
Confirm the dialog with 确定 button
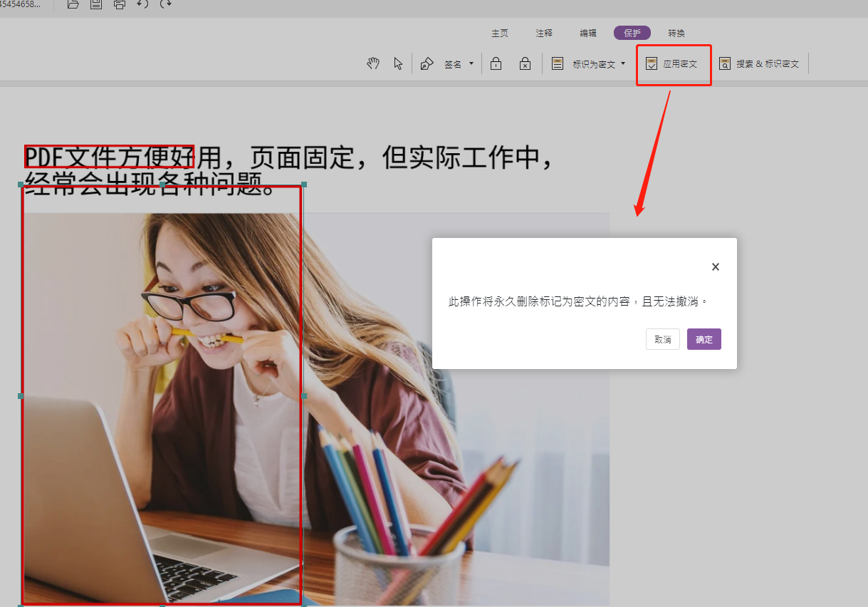pyautogui.click(x=704, y=339)
